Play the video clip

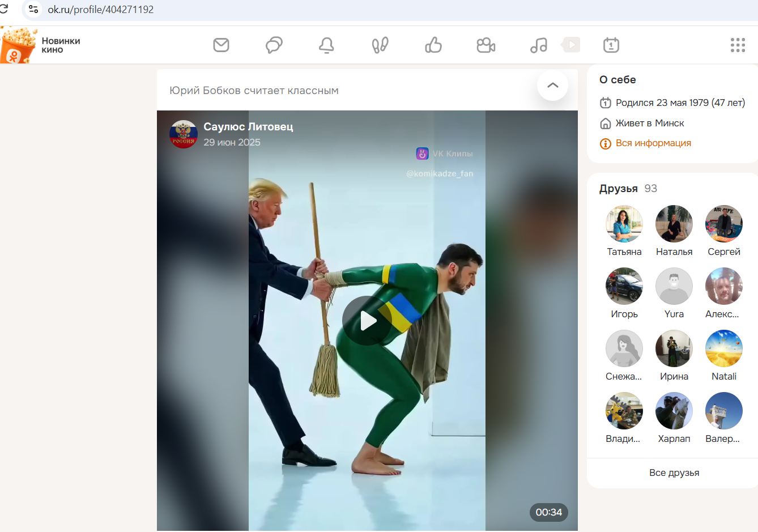point(367,321)
